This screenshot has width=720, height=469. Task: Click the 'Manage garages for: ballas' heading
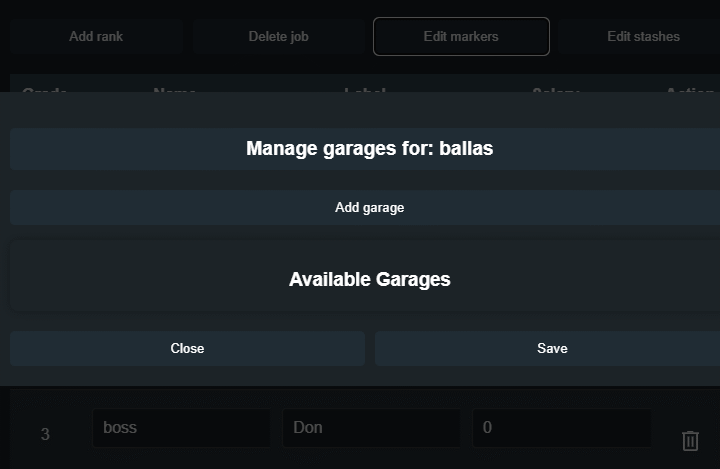pos(369,148)
